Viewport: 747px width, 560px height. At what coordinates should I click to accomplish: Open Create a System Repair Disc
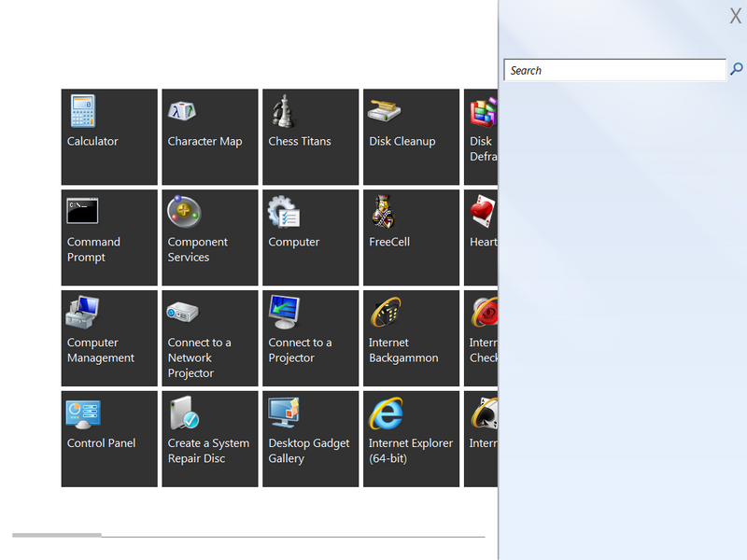click(210, 439)
